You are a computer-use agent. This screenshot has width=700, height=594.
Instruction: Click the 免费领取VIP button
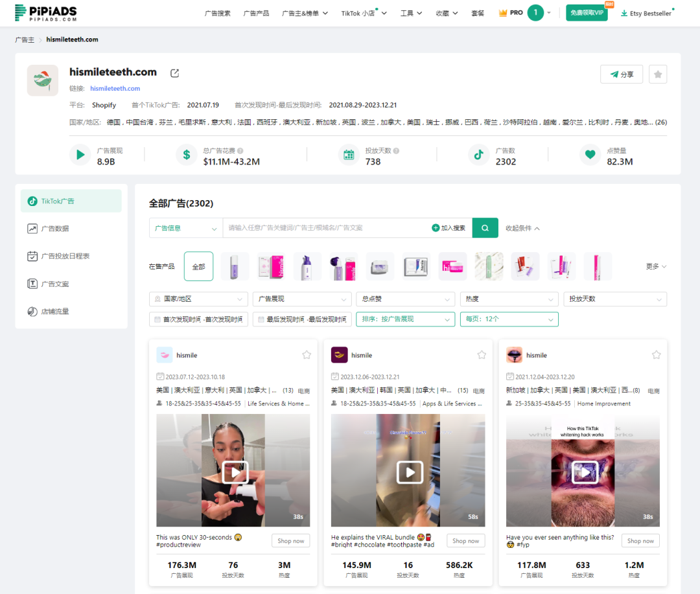point(587,13)
